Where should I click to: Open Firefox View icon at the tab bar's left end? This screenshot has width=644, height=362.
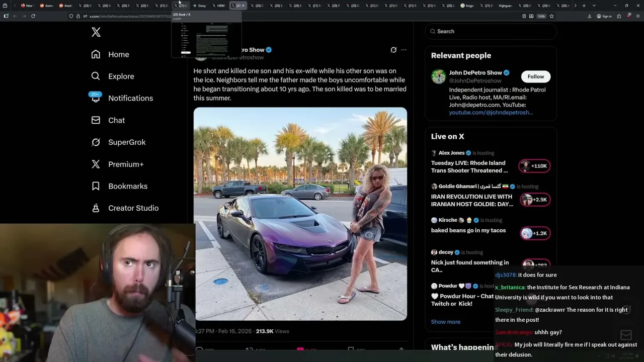[6, 6]
